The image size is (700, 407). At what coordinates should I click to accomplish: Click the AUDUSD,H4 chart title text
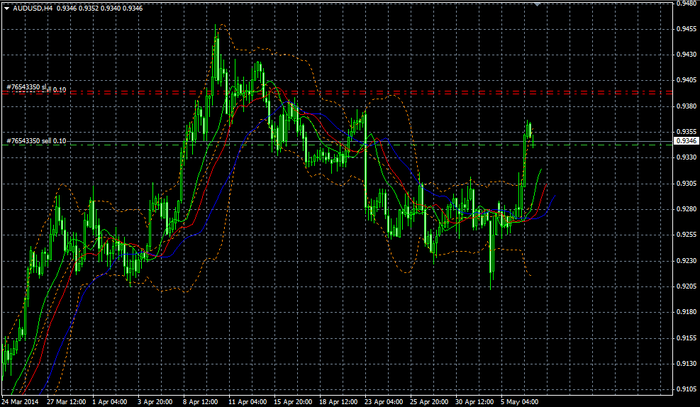tap(33, 8)
